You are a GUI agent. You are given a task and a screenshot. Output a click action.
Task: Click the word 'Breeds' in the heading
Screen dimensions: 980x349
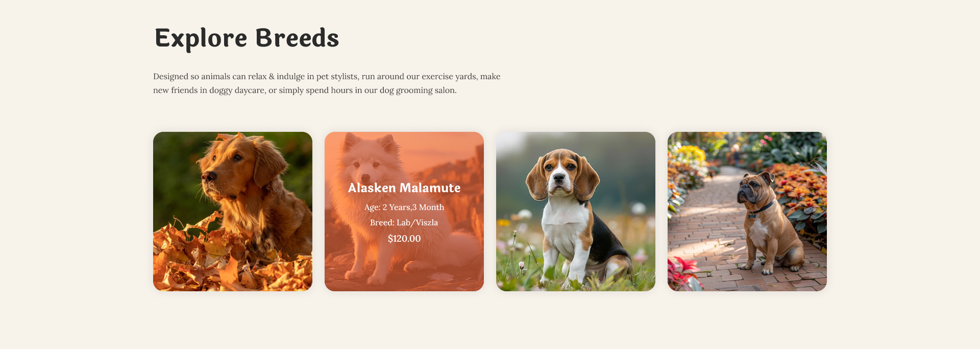coord(297,38)
